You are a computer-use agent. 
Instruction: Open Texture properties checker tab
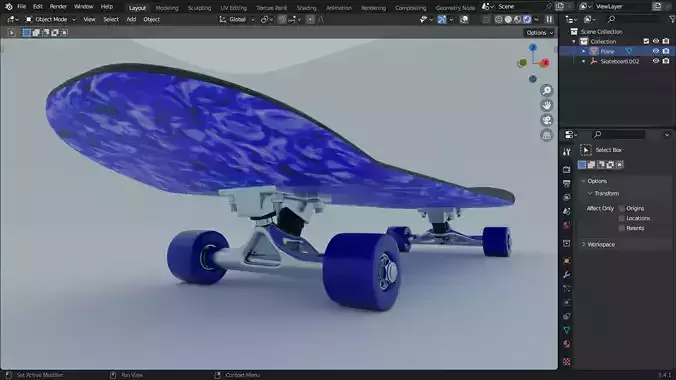click(x=566, y=361)
